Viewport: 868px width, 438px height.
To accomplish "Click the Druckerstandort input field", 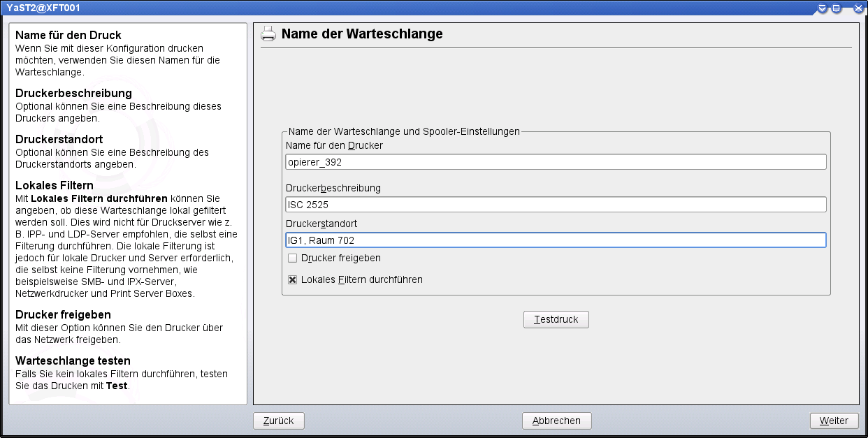I will [x=556, y=240].
